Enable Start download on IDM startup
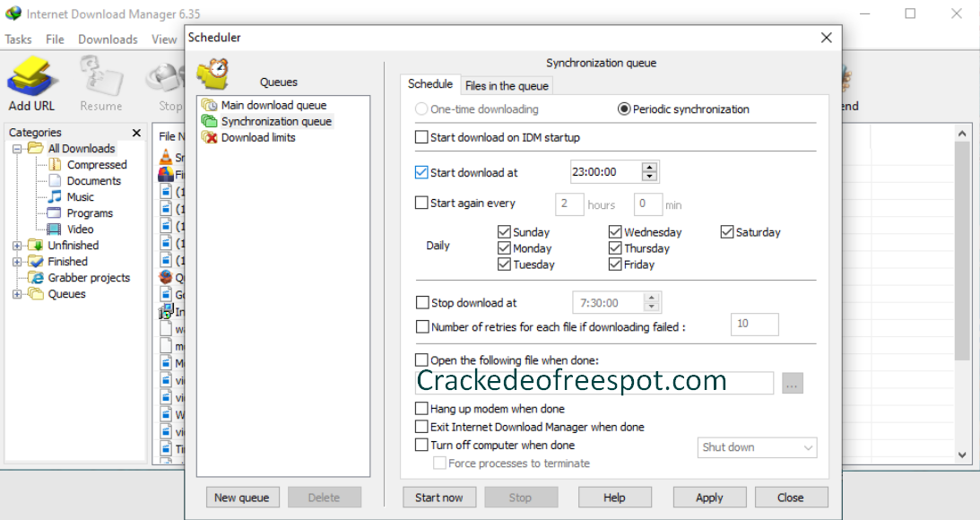 pyautogui.click(x=421, y=137)
